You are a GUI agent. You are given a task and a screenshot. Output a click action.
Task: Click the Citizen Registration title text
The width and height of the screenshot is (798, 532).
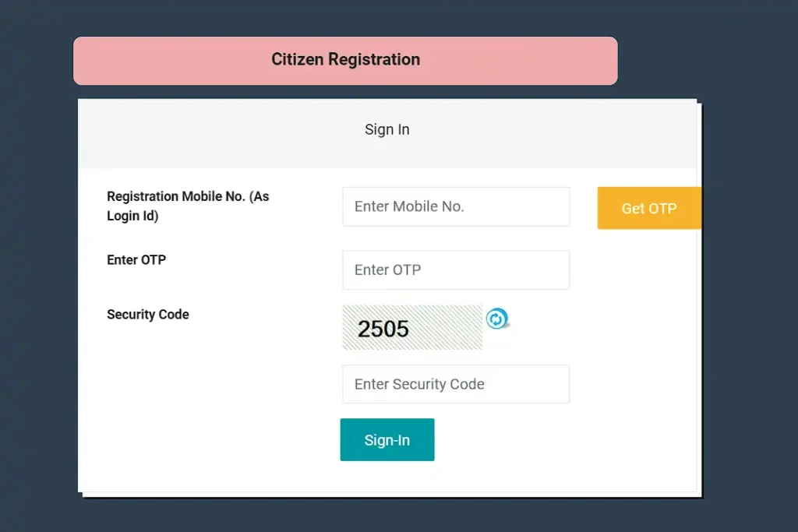pyautogui.click(x=345, y=59)
